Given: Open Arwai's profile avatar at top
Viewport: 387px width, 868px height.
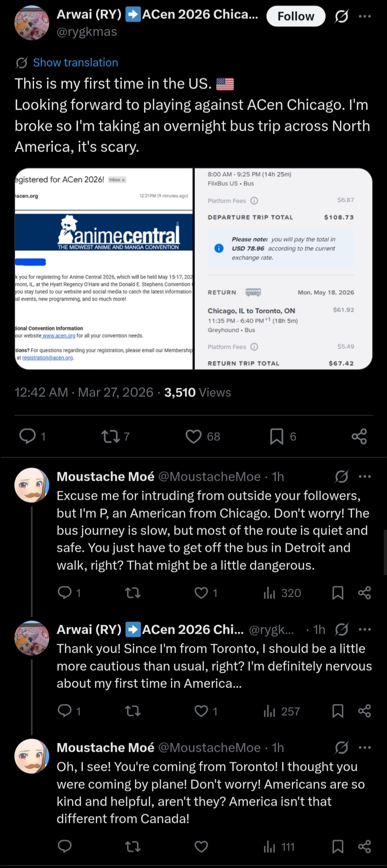Looking at the screenshot, I should 32,23.
